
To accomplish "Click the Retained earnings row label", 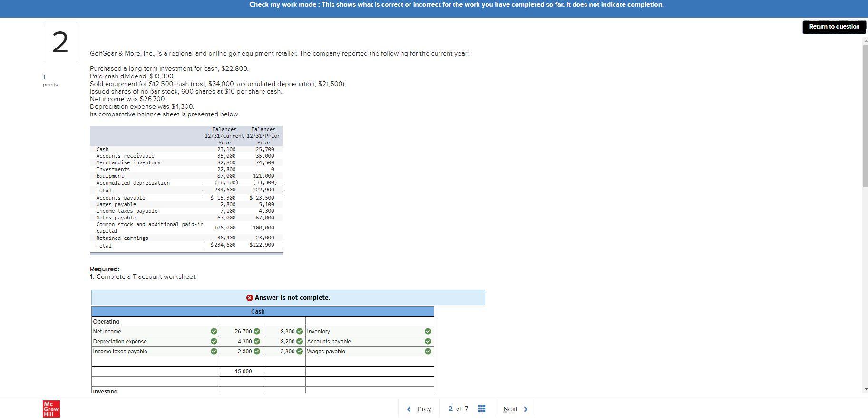I will tap(122, 238).
